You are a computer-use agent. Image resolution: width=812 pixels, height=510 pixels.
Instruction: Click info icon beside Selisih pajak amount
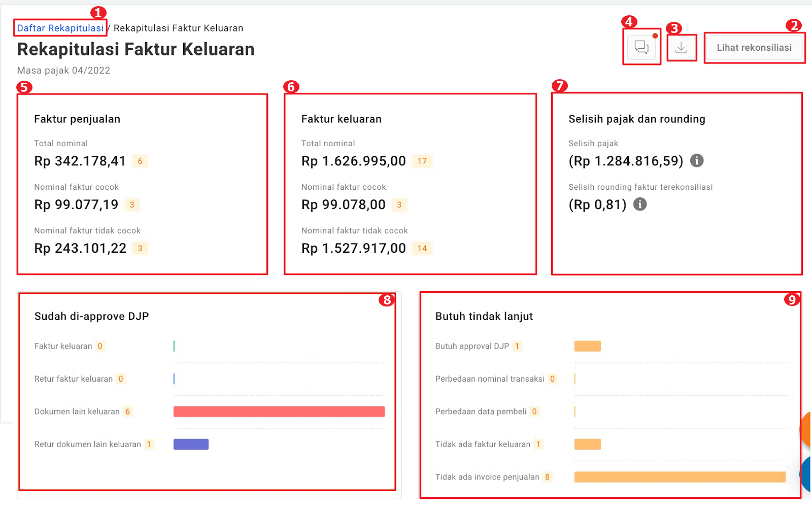697,161
